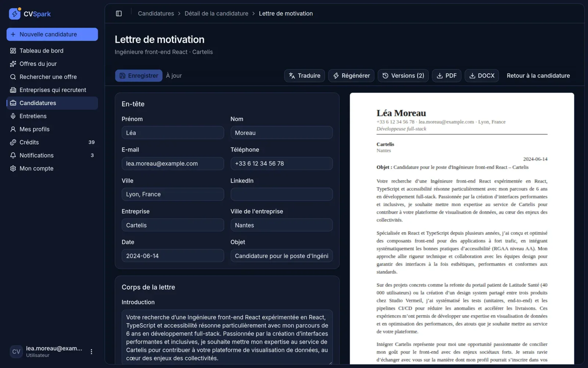Screen dimensions: 588x368
Task: Open Tableau de bord from sidebar
Action: pos(52,51)
